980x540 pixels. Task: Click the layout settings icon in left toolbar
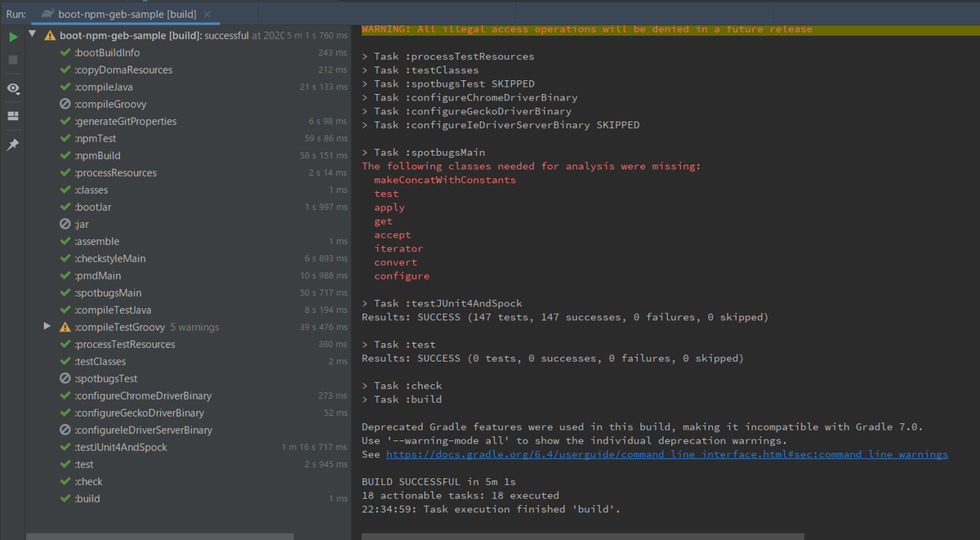coord(11,115)
